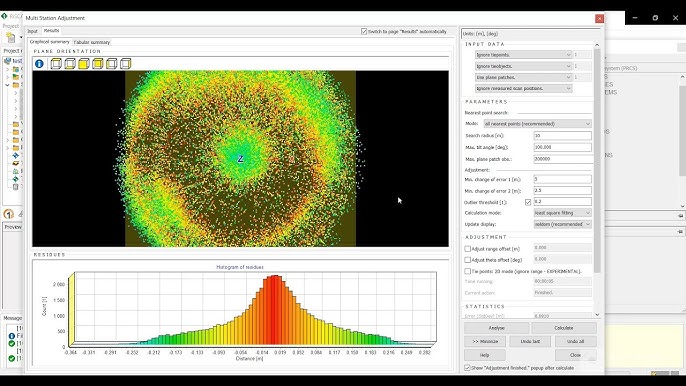Open the nearest point search Mode dropdown
Viewport: 686px width, 386px height.
click(x=537, y=124)
